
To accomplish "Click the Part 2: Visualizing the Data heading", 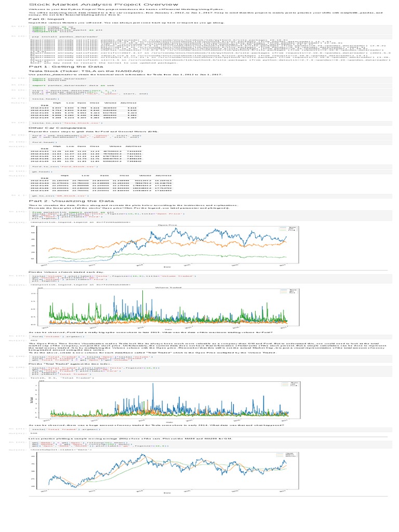I will [x=71, y=201].
